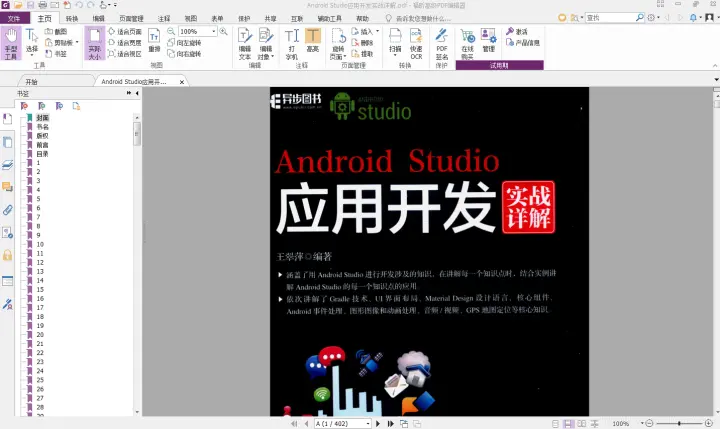This screenshot has height=429, width=720.
Task: Click the ribbon zoom in magnifier
Action: coord(224,31)
